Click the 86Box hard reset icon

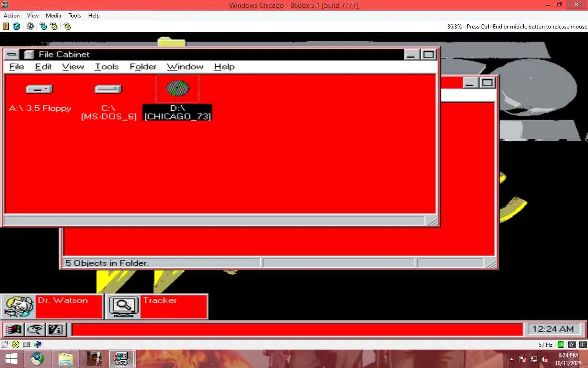[17, 26]
